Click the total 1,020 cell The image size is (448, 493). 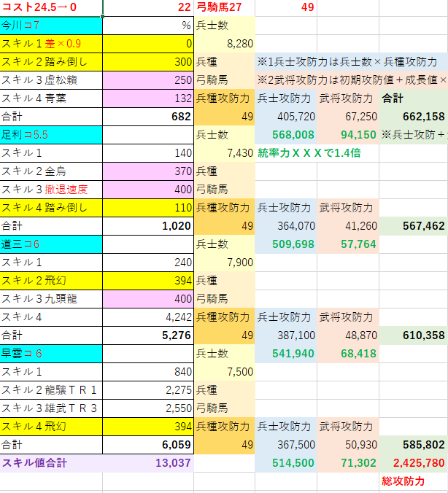click(148, 226)
